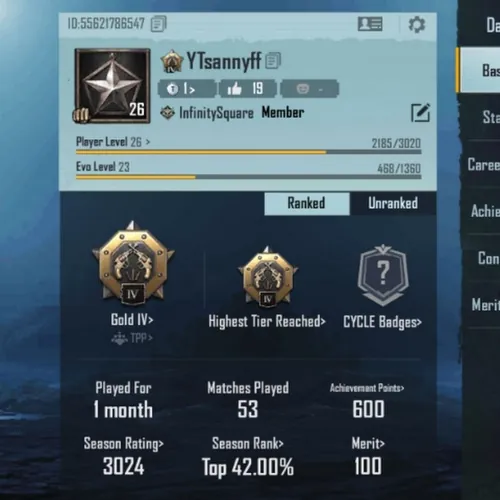This screenshot has width=500, height=500.
Task: Expand the Gold IV tier details
Action: [x=132, y=320]
